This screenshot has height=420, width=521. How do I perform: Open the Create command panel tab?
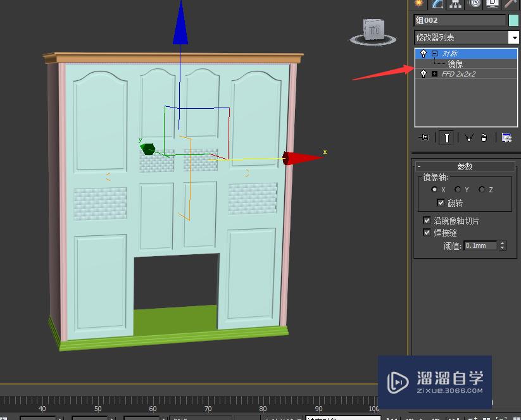click(x=419, y=3)
